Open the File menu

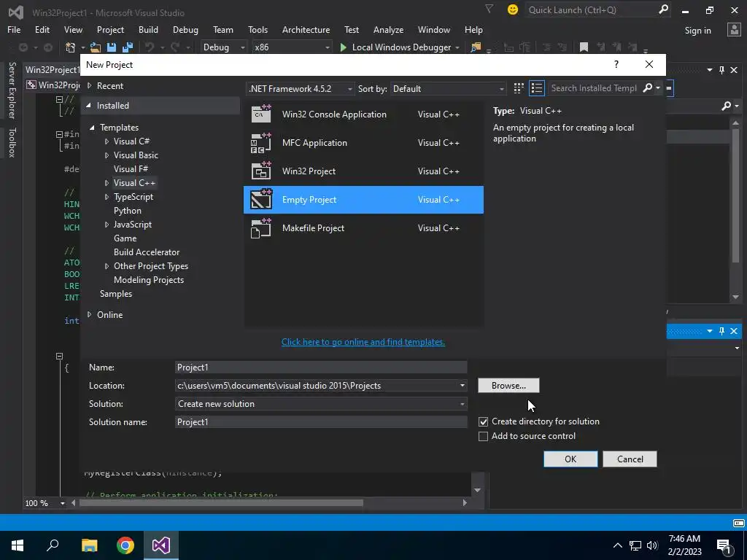(14, 29)
